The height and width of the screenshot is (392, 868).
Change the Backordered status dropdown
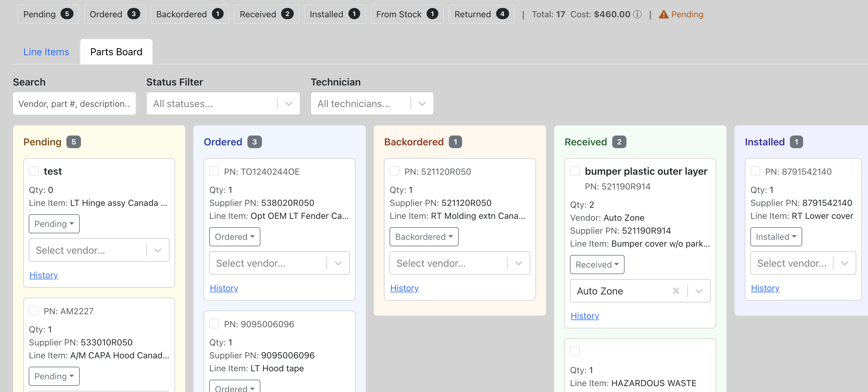tap(424, 237)
